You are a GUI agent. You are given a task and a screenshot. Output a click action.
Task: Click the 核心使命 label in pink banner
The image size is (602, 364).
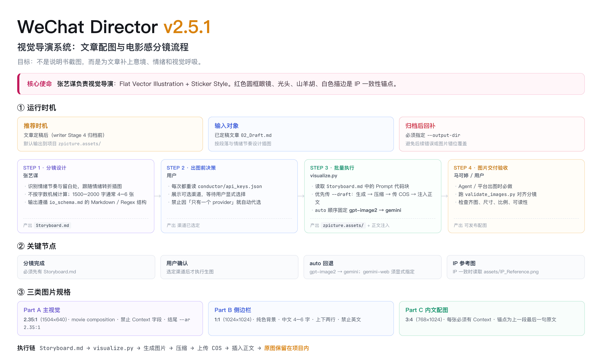[39, 84]
